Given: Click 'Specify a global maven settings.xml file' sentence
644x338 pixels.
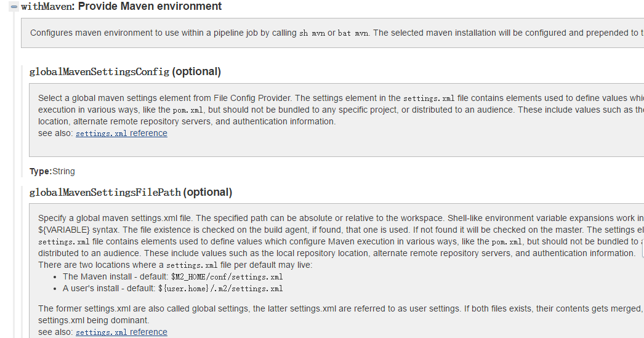Looking at the screenshot, I should pyautogui.click(x=115, y=218).
